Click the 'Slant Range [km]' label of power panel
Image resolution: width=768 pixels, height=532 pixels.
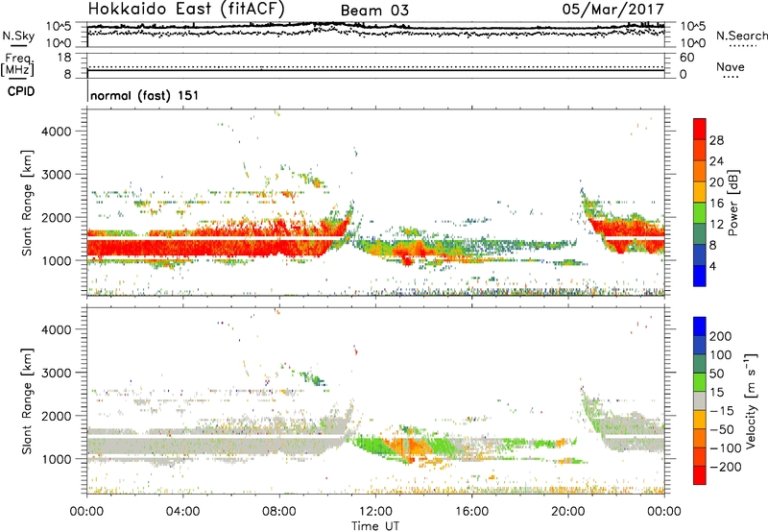28,203
